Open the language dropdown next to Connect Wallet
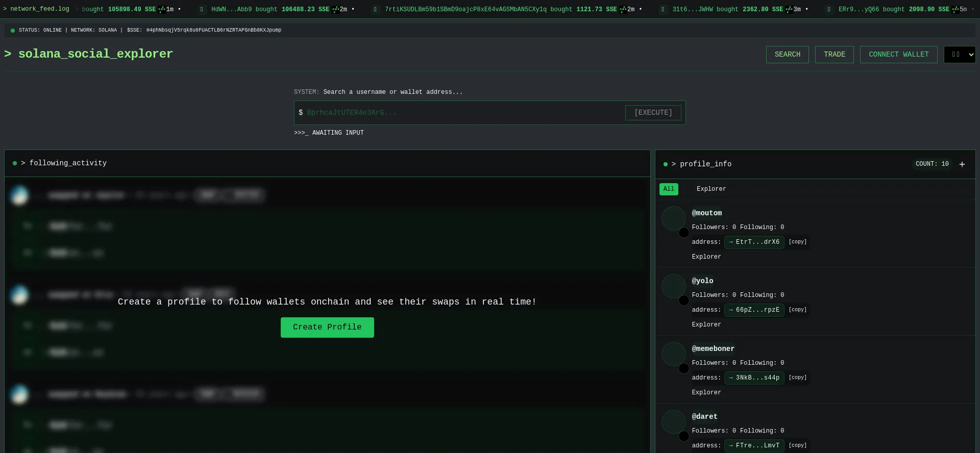Viewport: 980px width, 453px height. 960,55
